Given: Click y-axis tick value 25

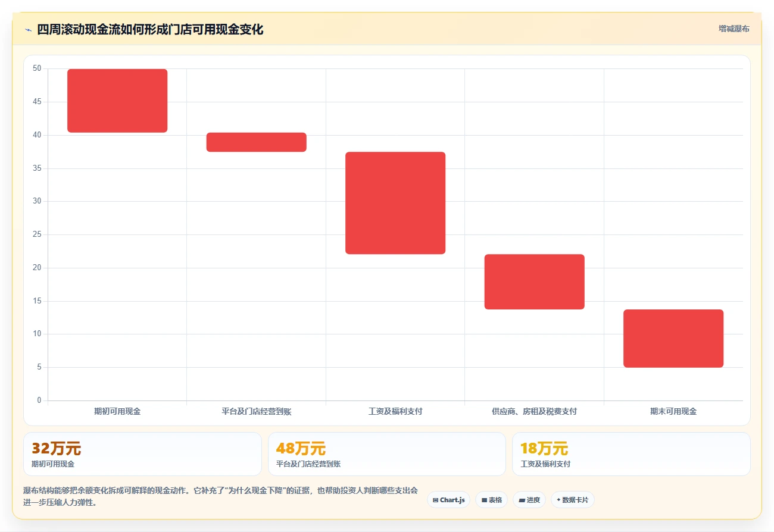Looking at the screenshot, I should 37,234.
